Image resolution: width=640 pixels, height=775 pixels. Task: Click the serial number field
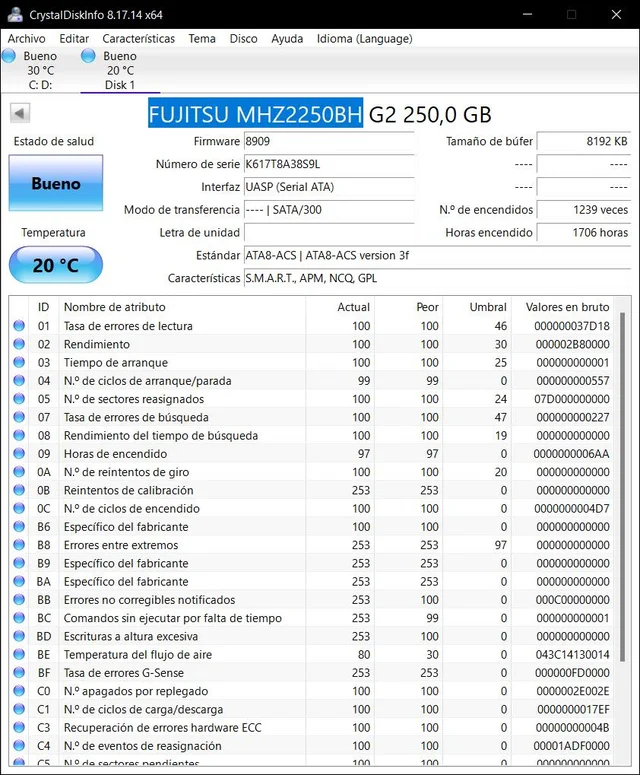point(328,164)
